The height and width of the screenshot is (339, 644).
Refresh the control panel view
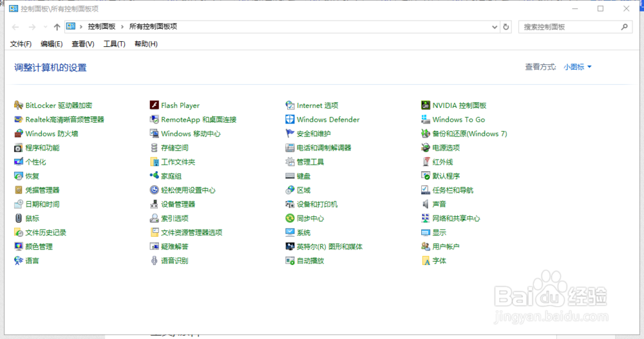(x=506, y=26)
